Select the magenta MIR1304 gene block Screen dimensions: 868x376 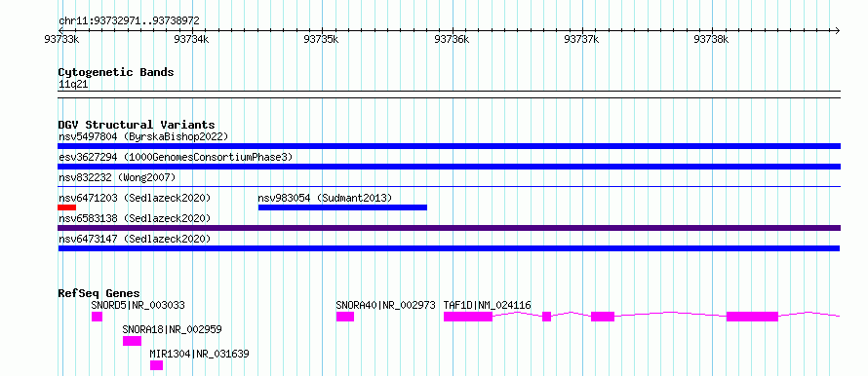[x=156, y=365]
